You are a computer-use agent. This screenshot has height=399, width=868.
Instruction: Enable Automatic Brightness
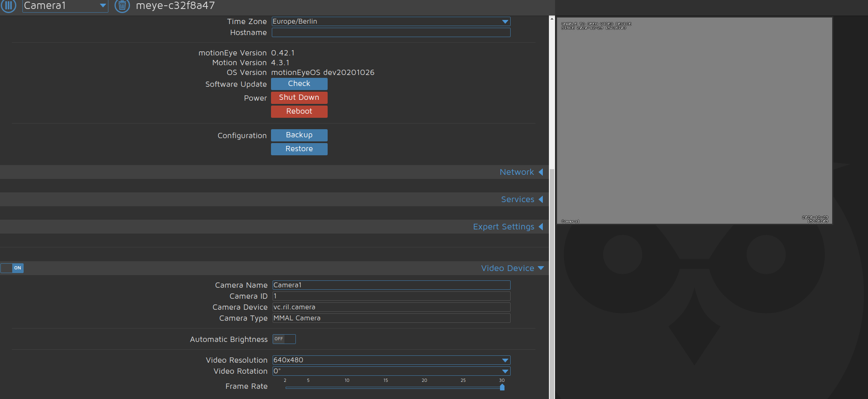coord(284,339)
